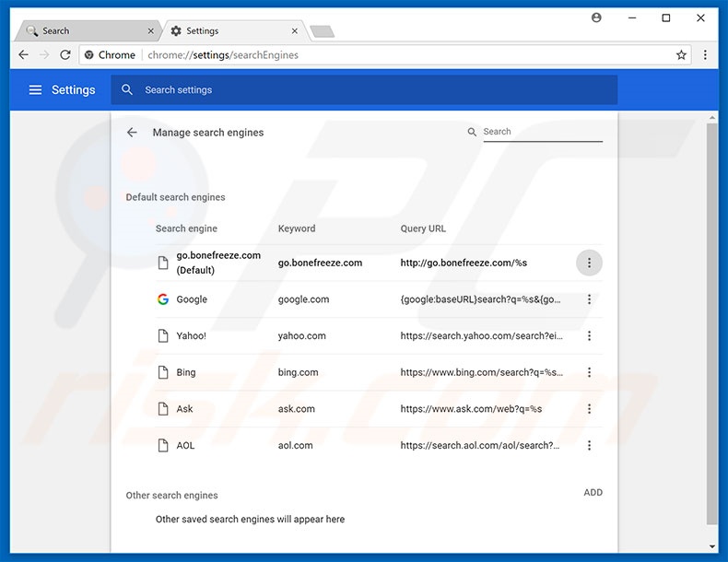Add a new search engine with ADD
This screenshot has height=562, width=728.
click(593, 493)
